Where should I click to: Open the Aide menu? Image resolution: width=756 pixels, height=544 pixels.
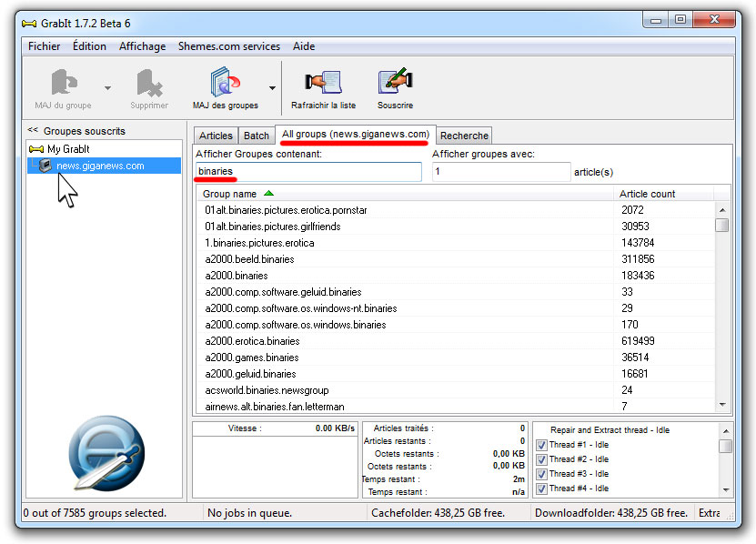(x=304, y=46)
